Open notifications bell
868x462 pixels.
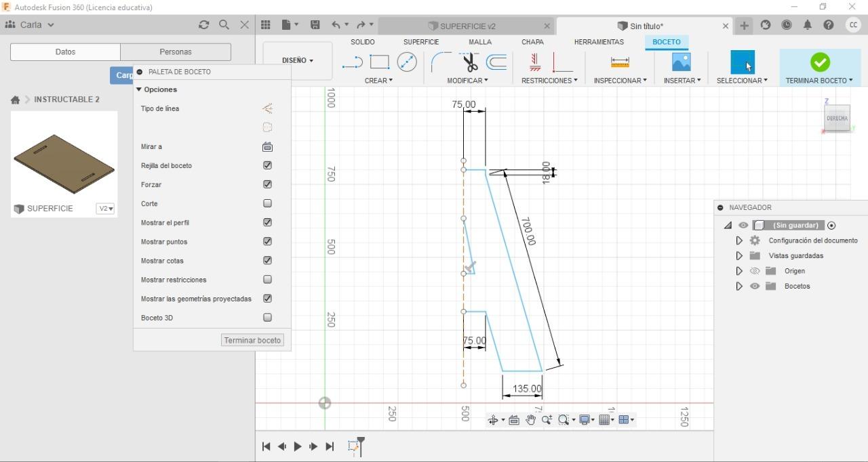click(x=807, y=25)
